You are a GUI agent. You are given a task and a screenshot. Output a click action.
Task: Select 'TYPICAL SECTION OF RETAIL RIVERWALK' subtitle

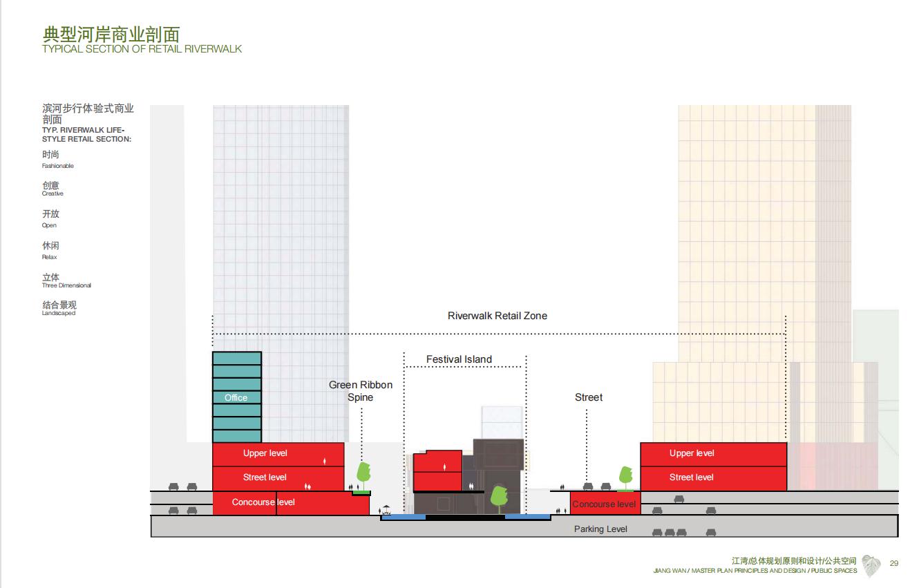point(142,50)
